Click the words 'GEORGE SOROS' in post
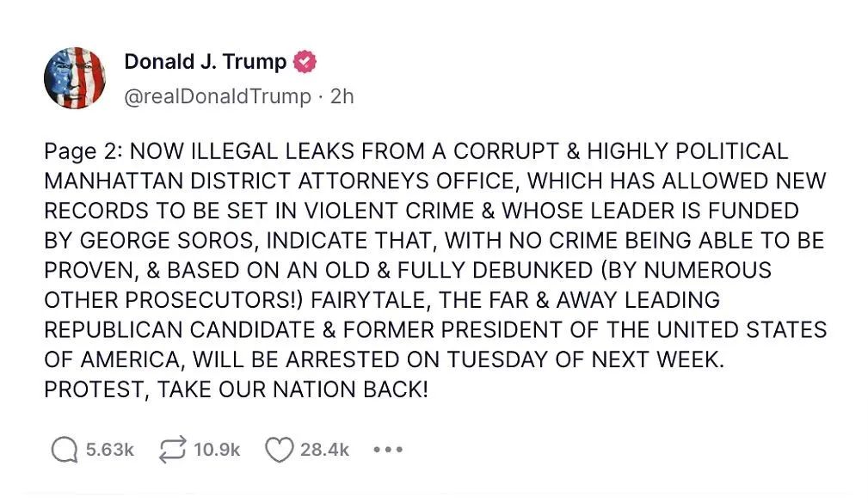868x503 pixels. click(x=169, y=240)
